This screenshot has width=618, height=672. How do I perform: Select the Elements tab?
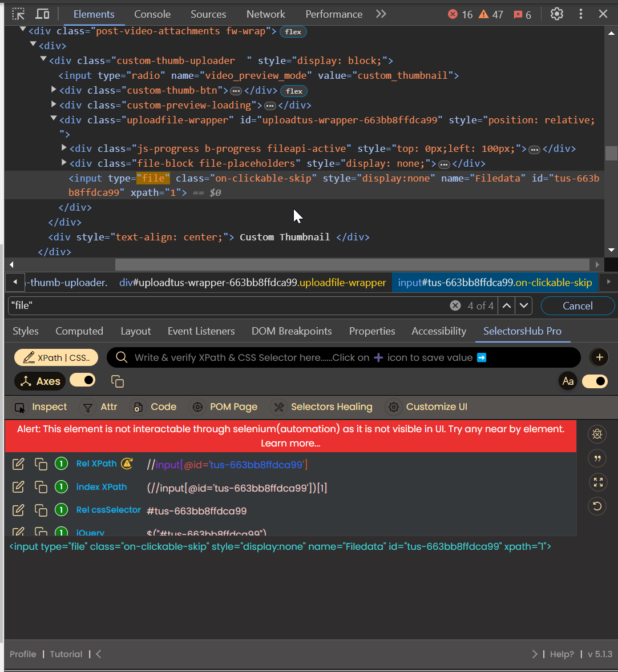pyautogui.click(x=94, y=14)
